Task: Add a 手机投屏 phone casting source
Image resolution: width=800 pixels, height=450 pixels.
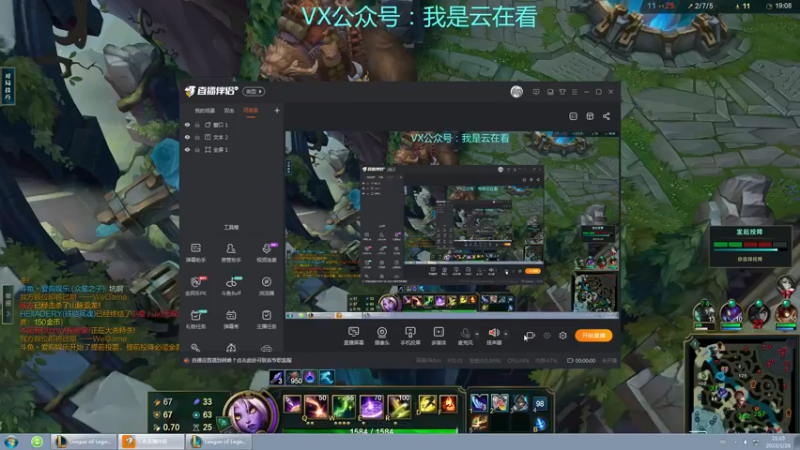Action: (x=410, y=336)
